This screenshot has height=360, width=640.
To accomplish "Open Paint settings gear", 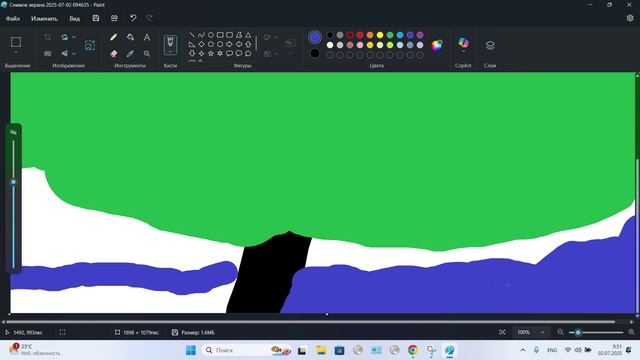I will [x=630, y=18].
